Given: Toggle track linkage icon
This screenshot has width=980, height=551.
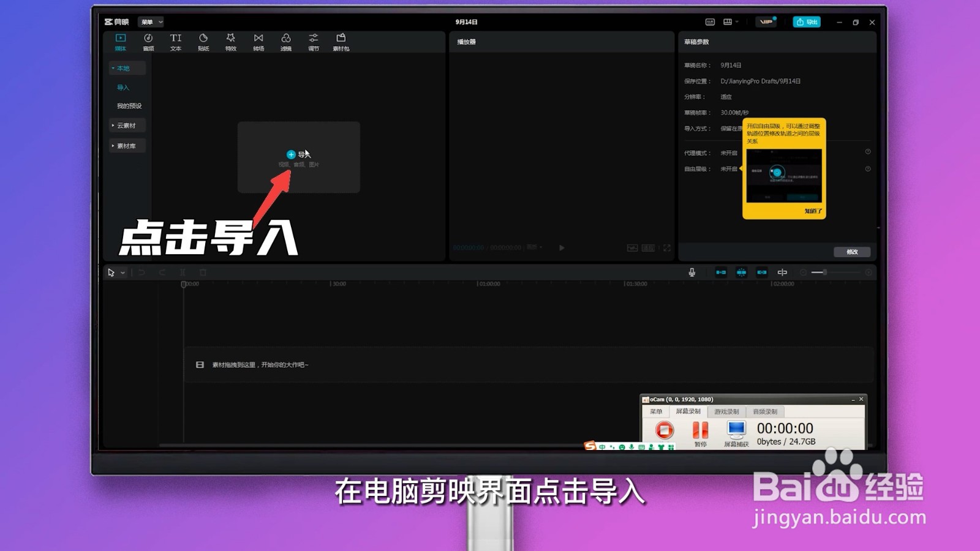Looking at the screenshot, I should [x=762, y=272].
